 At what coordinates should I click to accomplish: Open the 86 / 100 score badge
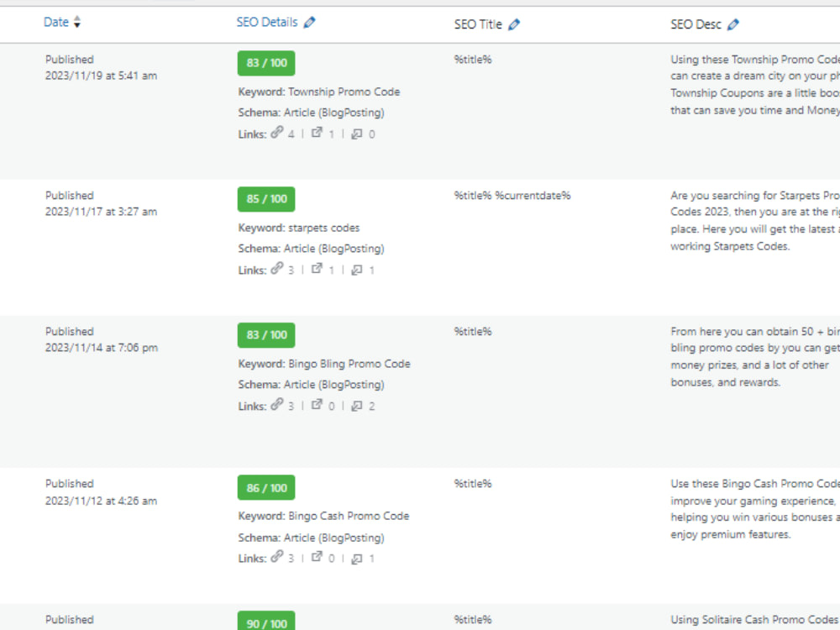coord(266,488)
